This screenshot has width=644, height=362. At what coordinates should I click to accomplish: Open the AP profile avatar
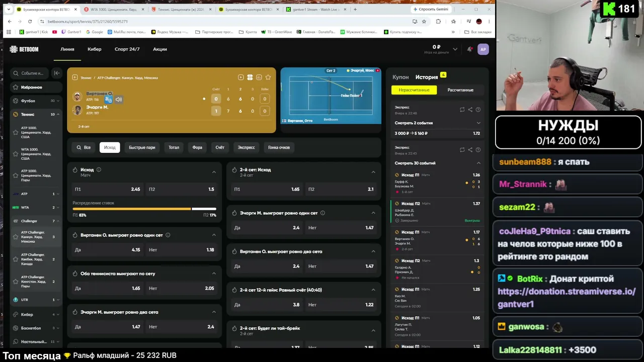tap(483, 49)
